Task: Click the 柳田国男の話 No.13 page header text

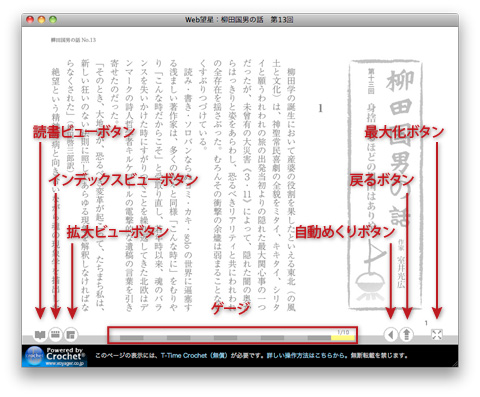Action: [73, 40]
